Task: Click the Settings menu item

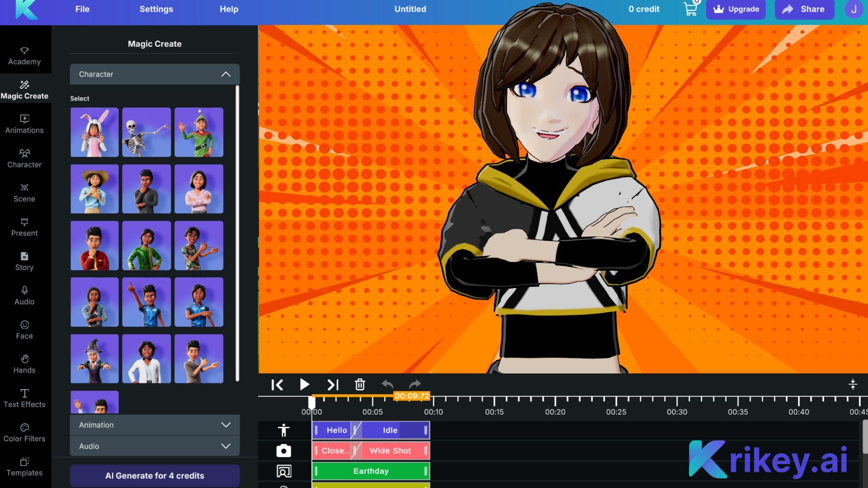Action: point(156,8)
